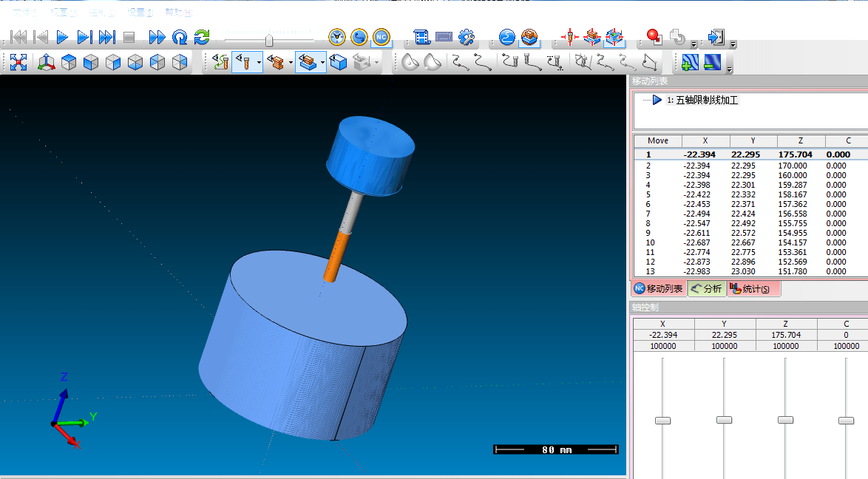Click the filmstrip video record icon
The height and width of the screenshot is (479, 868).
(421, 37)
